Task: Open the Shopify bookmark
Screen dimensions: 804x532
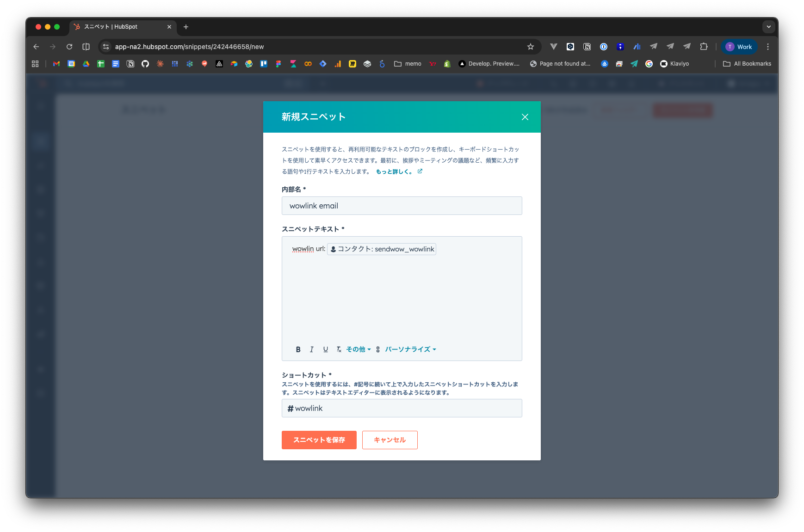Action: coord(447,64)
